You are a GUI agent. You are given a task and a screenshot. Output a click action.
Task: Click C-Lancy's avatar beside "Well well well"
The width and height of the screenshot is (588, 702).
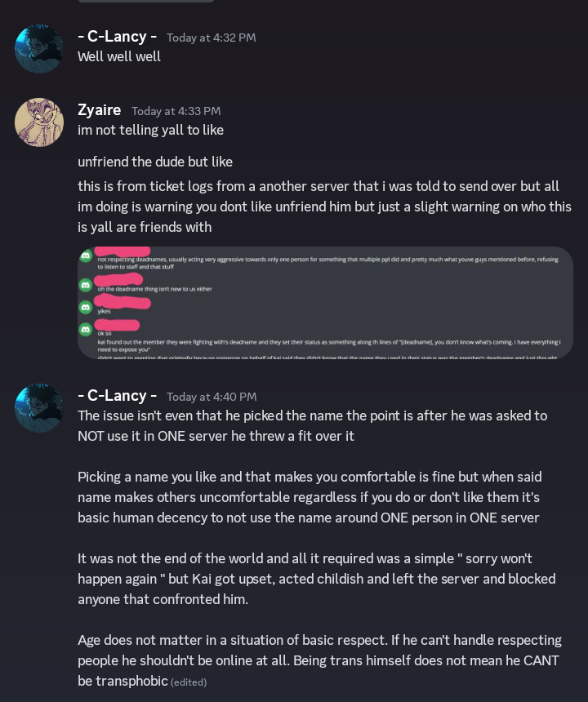coord(38,49)
